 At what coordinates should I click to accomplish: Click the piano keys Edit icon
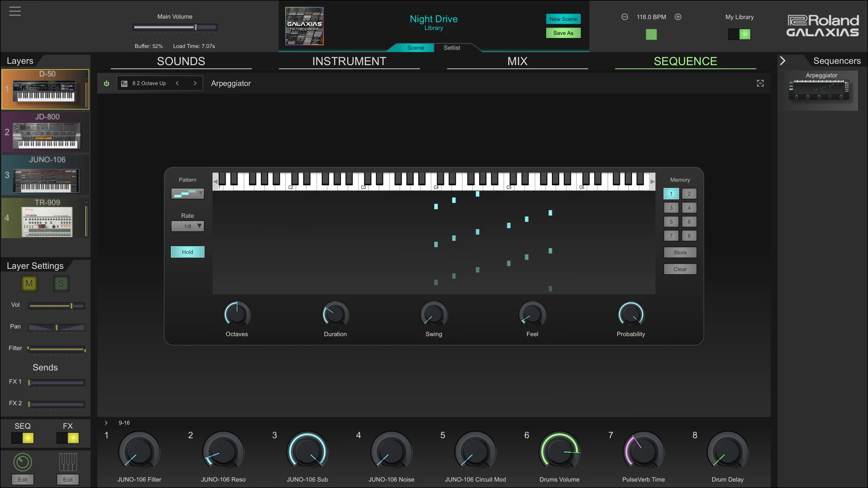[68, 462]
